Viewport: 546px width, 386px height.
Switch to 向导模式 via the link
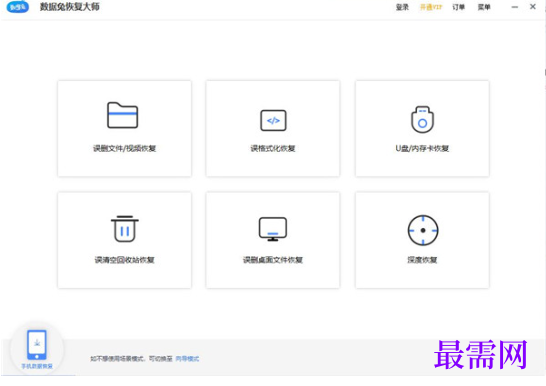pyautogui.click(x=187, y=359)
